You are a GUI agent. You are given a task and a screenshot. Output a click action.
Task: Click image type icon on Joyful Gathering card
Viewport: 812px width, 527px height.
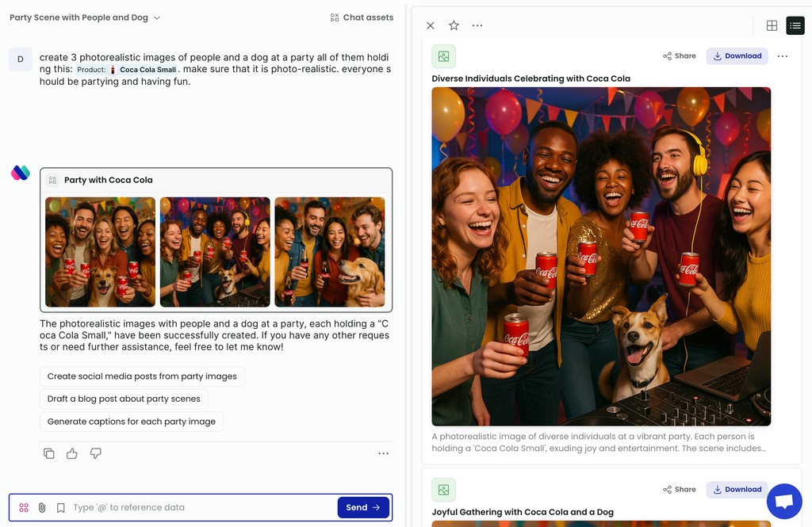(x=444, y=490)
